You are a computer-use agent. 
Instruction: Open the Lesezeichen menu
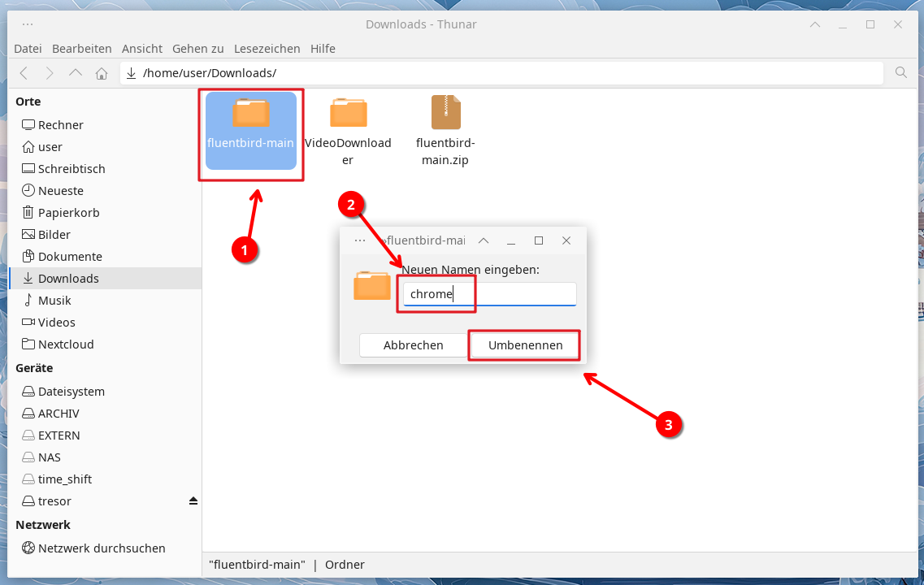(267, 49)
